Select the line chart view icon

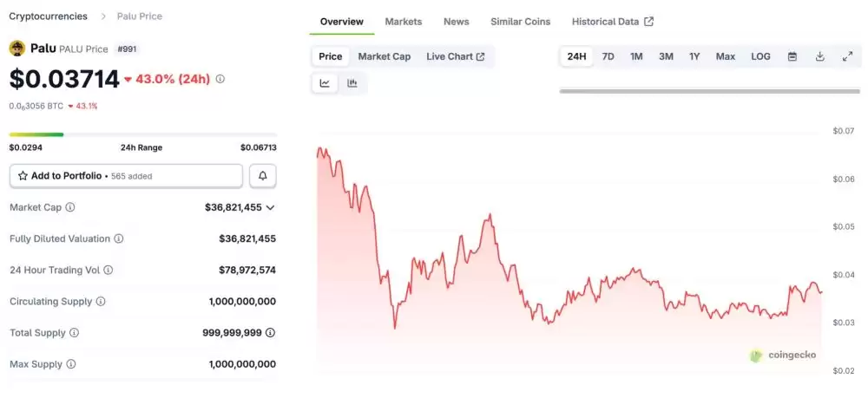pyautogui.click(x=325, y=83)
